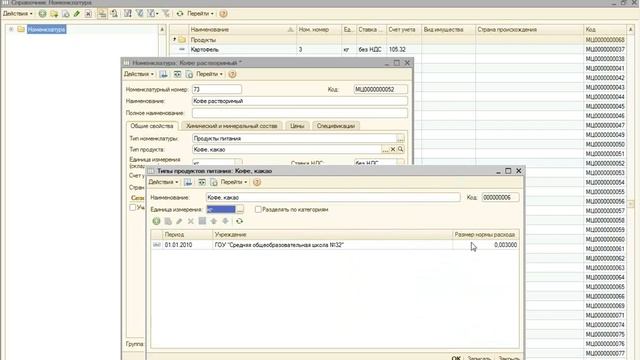Move the norm row down
Screen dimensions: 640x360
225,221
